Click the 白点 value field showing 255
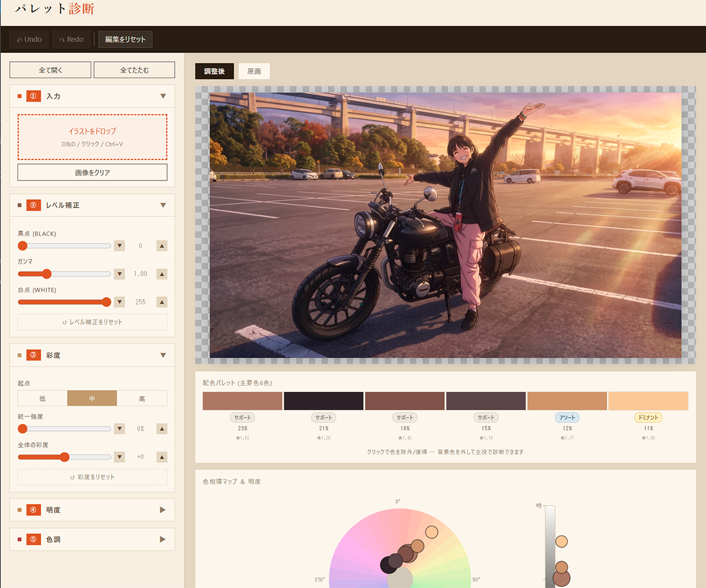The height and width of the screenshot is (588, 706). [x=141, y=302]
